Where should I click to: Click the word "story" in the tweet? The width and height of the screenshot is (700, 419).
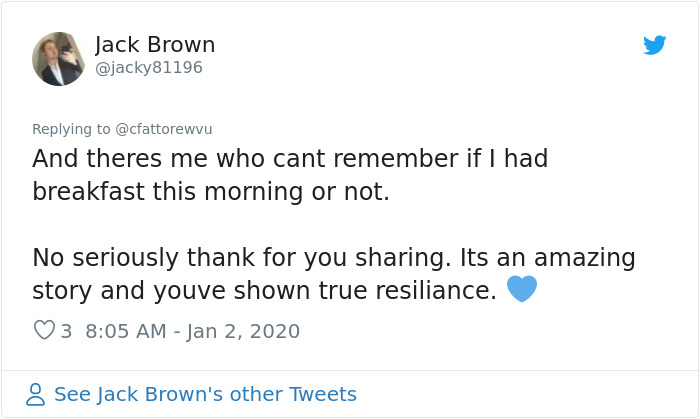(x=61, y=291)
